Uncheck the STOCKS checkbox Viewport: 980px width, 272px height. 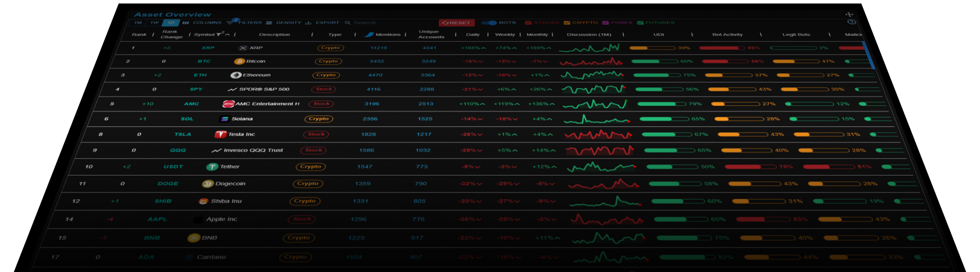[x=528, y=23]
